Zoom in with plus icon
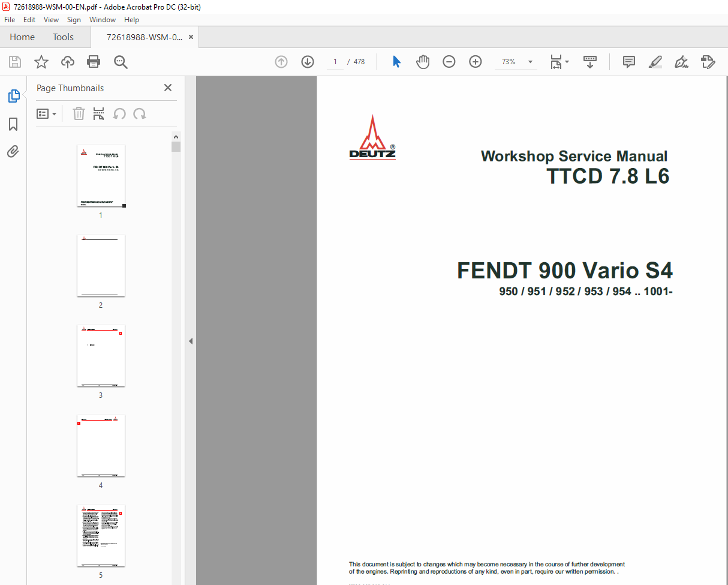The width and height of the screenshot is (728, 585). tap(476, 62)
